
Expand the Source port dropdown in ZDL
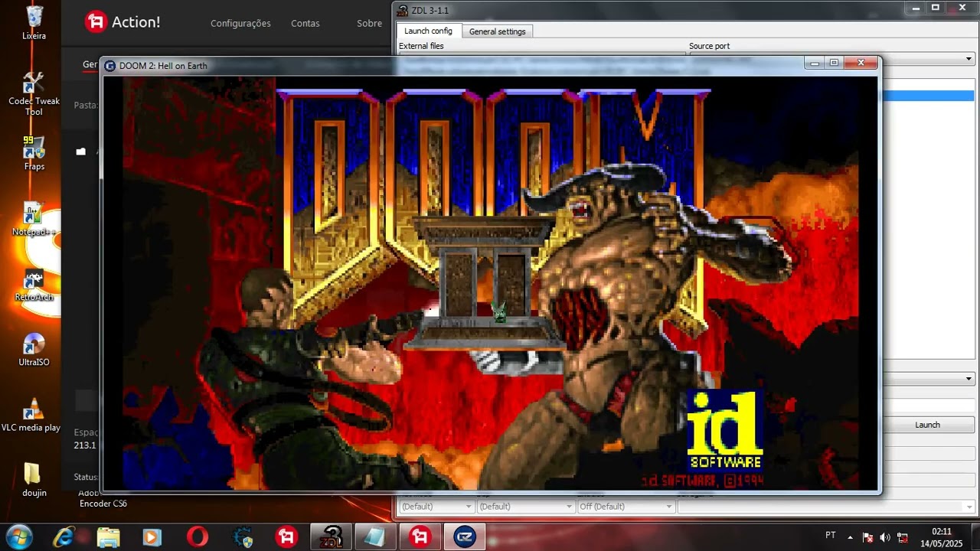click(x=969, y=59)
